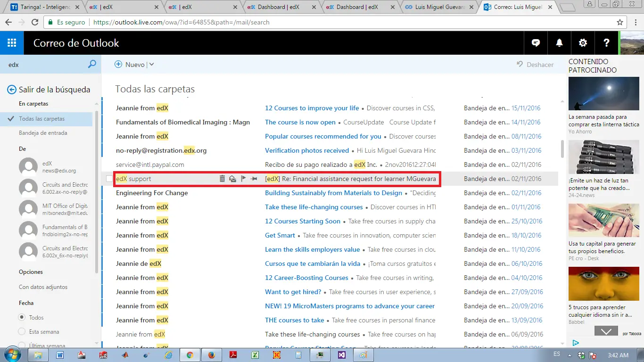Image resolution: width=644 pixels, height=362 pixels.
Task: Click the AdChoices icon below the ads
Action: coord(576,343)
